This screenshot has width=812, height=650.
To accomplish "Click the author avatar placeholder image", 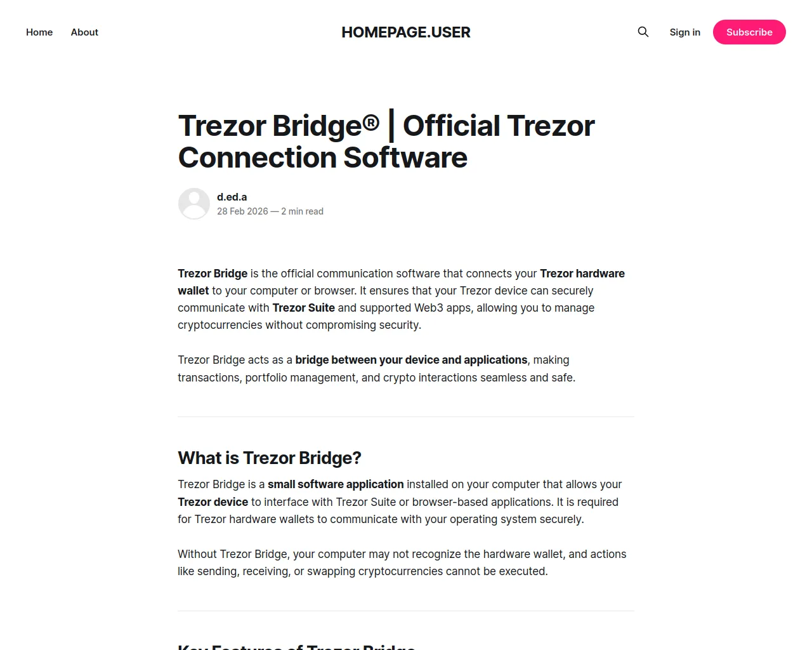I will (194, 204).
